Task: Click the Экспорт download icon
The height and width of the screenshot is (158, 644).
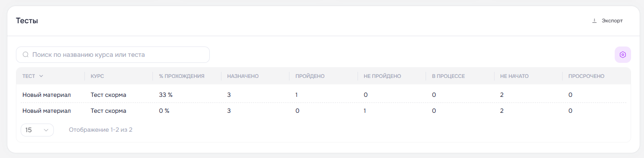Action: (594, 21)
